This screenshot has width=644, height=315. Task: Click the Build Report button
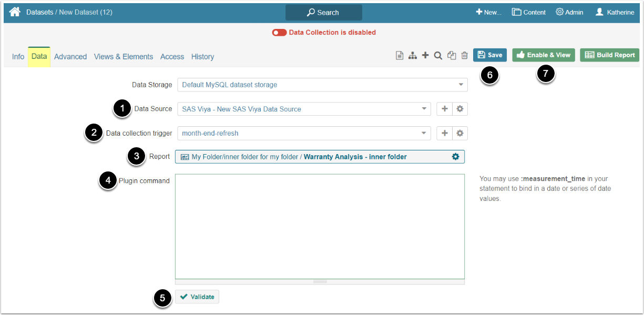610,55
